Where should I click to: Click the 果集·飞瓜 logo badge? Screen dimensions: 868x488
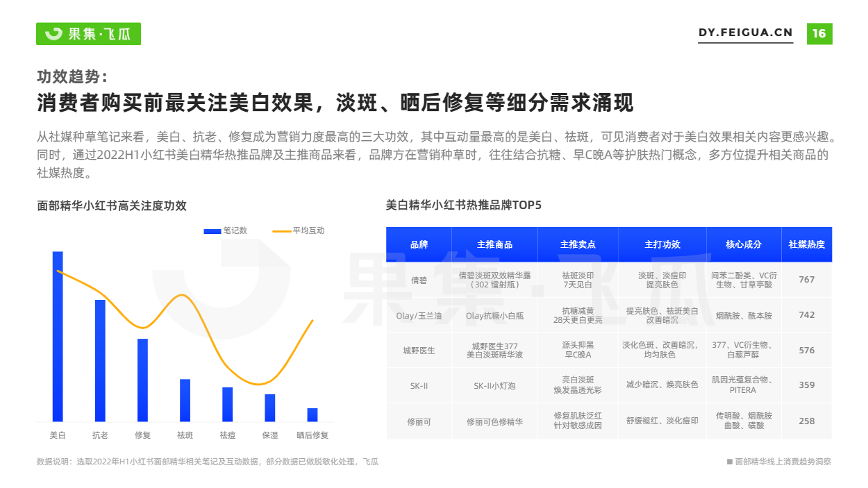tap(88, 33)
